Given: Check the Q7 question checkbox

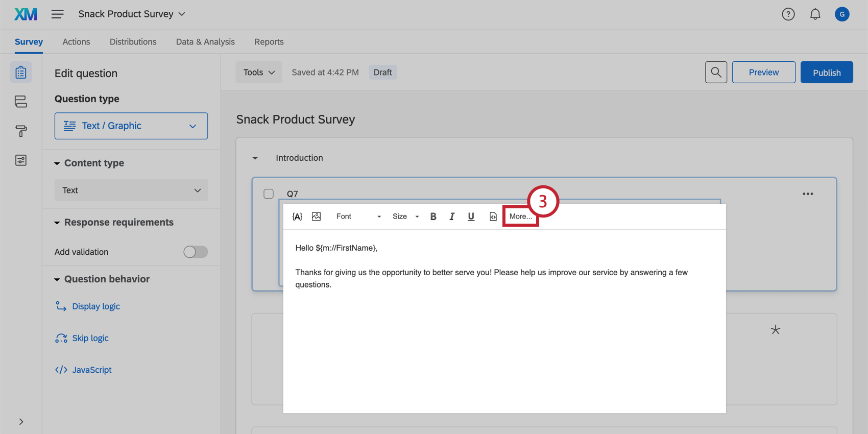Looking at the screenshot, I should tap(269, 194).
